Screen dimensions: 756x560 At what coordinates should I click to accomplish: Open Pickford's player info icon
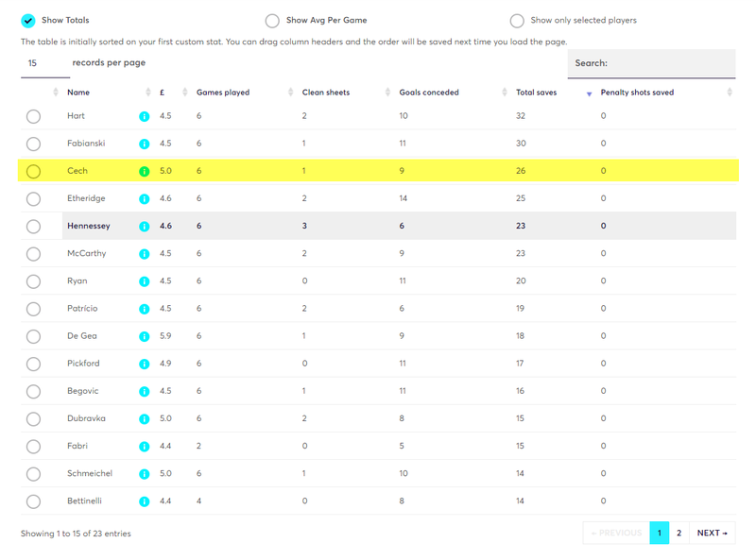click(145, 364)
